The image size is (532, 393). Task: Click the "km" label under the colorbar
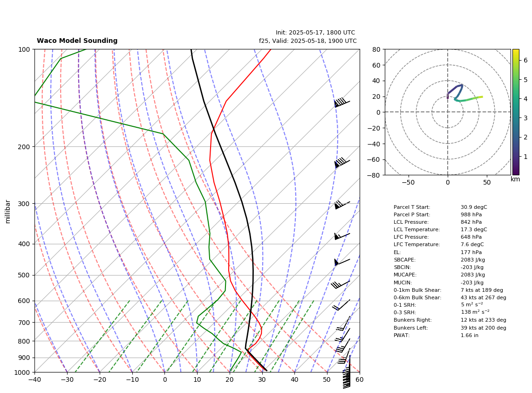(515, 179)
